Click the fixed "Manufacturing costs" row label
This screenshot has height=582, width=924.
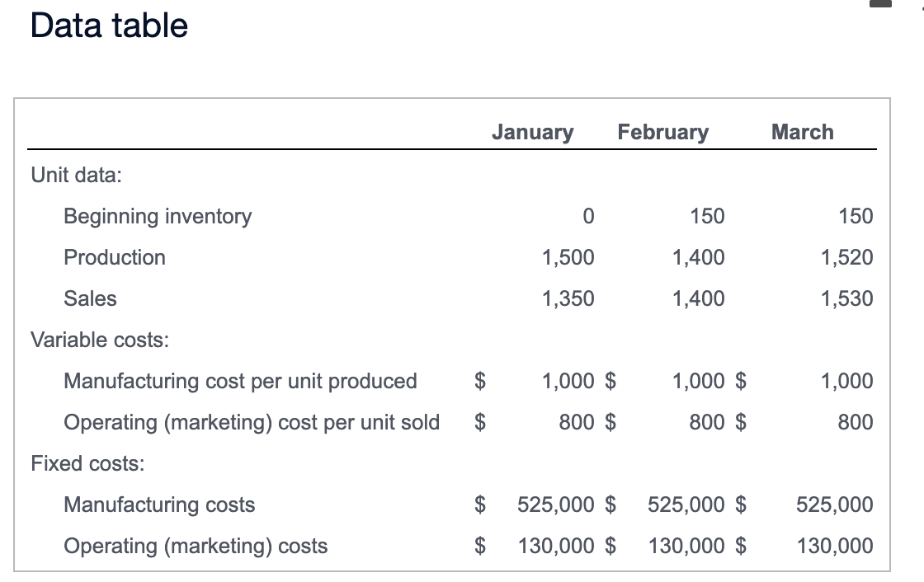[x=159, y=505]
